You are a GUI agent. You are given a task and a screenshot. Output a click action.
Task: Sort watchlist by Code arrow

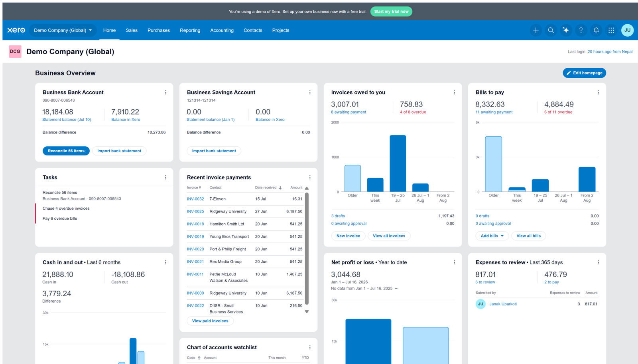(x=199, y=358)
